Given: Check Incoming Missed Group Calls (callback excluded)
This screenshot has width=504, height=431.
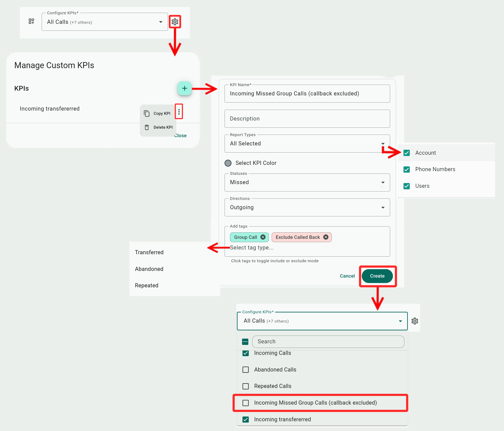Looking at the screenshot, I should coord(246,403).
